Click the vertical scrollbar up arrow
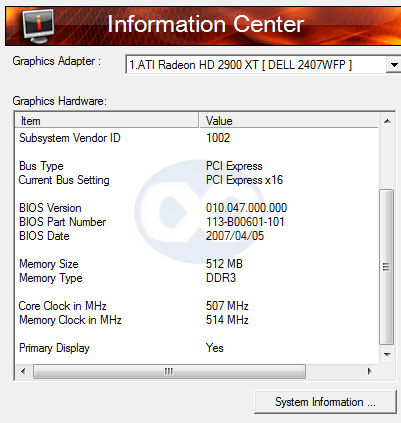The height and width of the screenshot is (423, 401). pyautogui.click(x=387, y=121)
